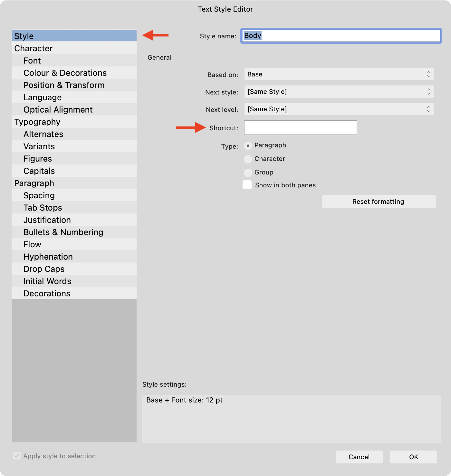Select the Group type radio button
This screenshot has height=476, width=451.
pyautogui.click(x=248, y=173)
